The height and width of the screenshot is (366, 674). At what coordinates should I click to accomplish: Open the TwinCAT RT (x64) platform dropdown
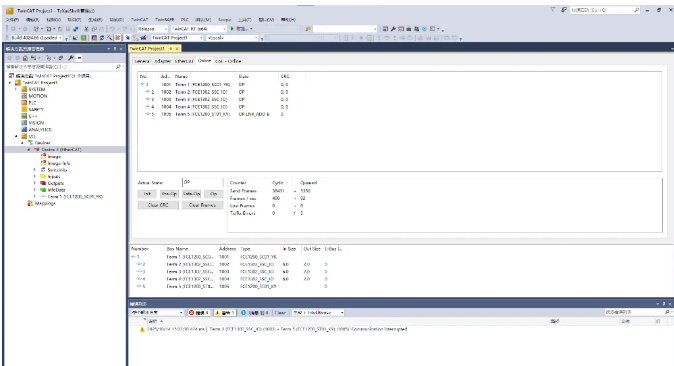click(x=199, y=29)
